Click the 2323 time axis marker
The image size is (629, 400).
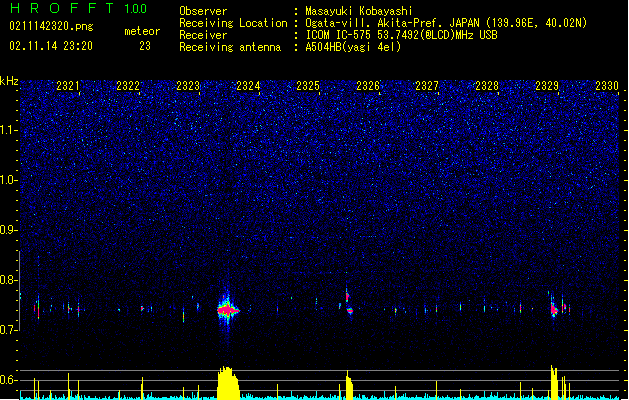pos(188,85)
